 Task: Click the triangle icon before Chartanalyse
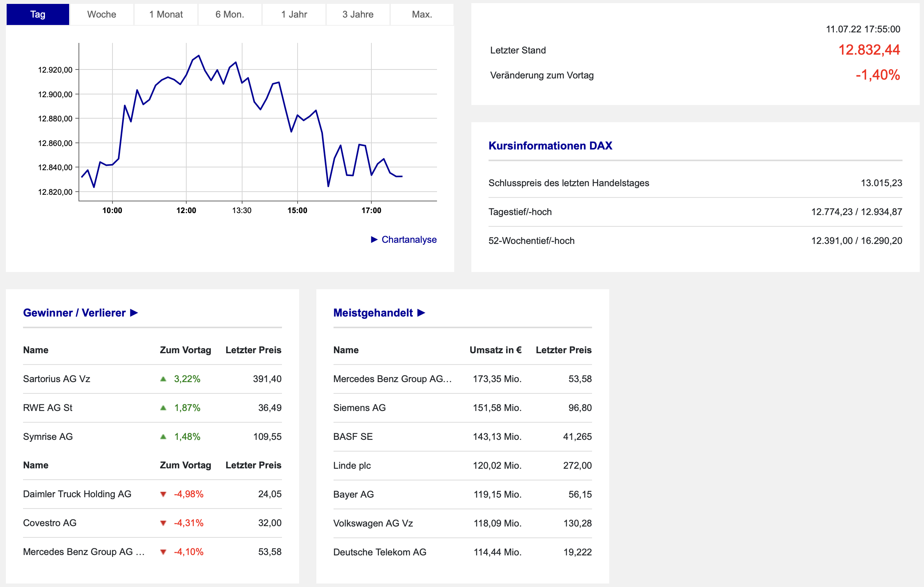(374, 239)
